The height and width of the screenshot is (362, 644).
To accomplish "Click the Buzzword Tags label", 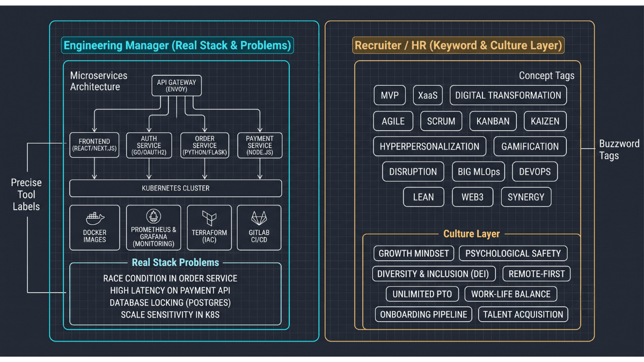I will coord(619,150).
